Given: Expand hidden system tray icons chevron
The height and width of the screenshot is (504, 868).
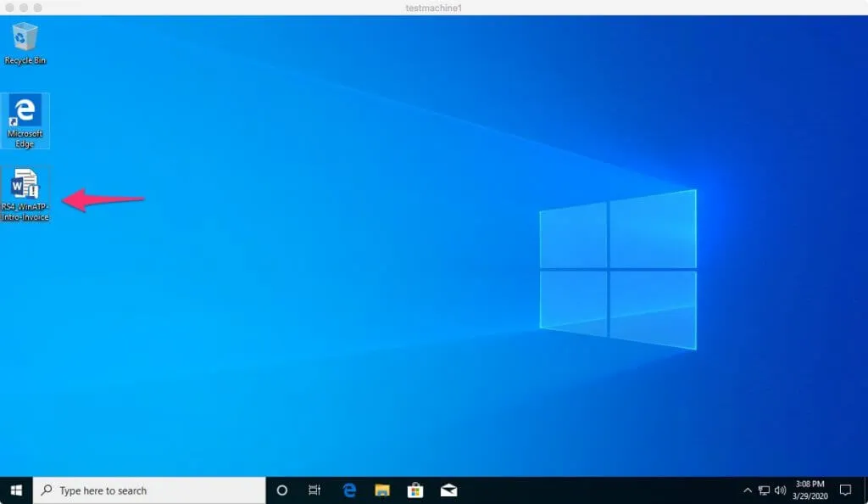Looking at the screenshot, I should click(x=748, y=490).
